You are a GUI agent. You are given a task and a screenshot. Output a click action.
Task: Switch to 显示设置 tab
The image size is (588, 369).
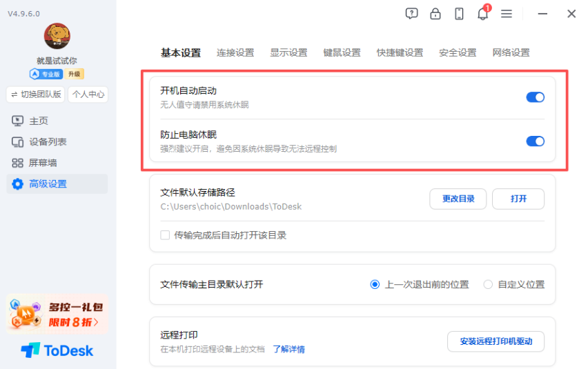(x=288, y=53)
